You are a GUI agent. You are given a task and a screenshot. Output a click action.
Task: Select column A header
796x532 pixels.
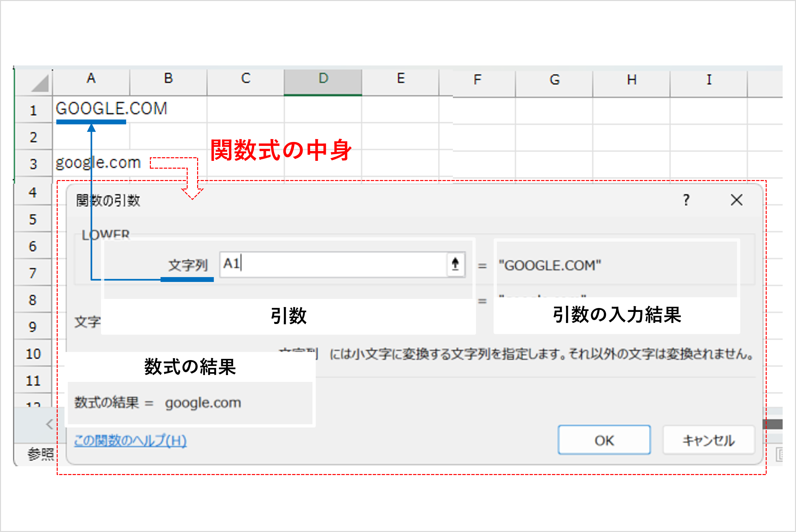[91, 80]
